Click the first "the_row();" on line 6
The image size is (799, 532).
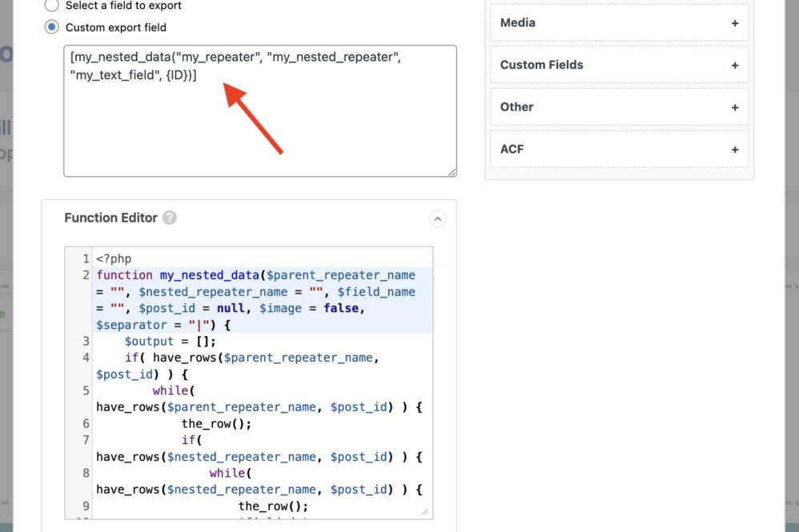click(216, 424)
